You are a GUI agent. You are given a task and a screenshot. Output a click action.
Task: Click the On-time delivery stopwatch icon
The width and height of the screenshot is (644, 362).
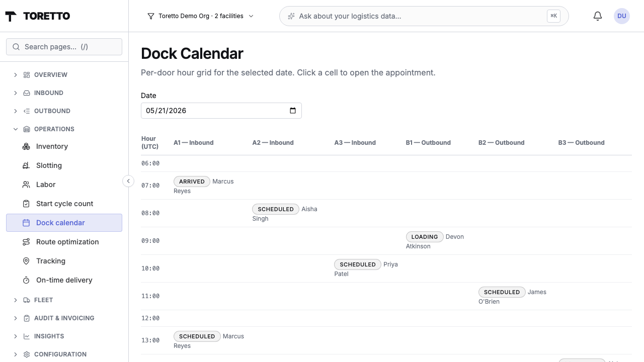tap(26, 280)
